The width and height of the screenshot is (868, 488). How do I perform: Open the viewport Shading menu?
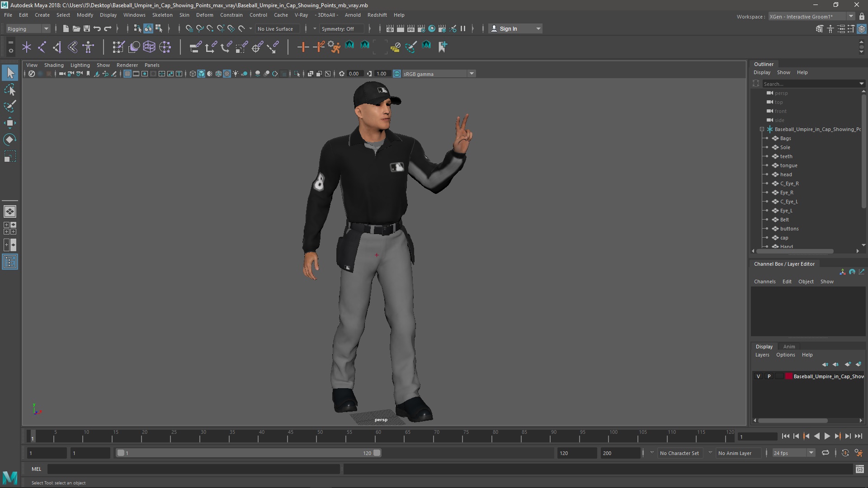coord(54,65)
